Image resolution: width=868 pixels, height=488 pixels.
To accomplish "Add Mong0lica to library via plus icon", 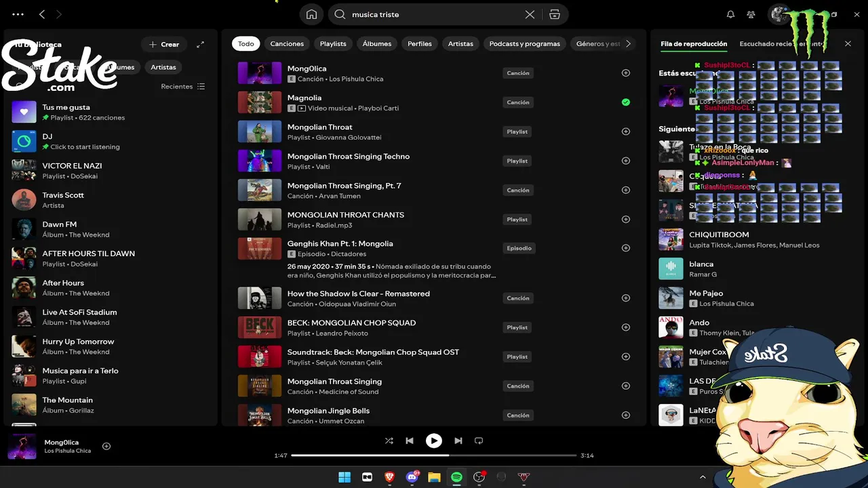I will (626, 73).
